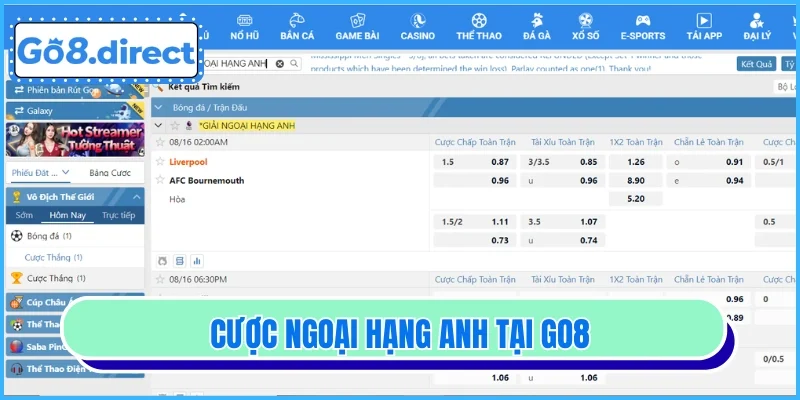800x400 pixels.
Task: Switch to the Sớm tab
Action: [x=24, y=215]
